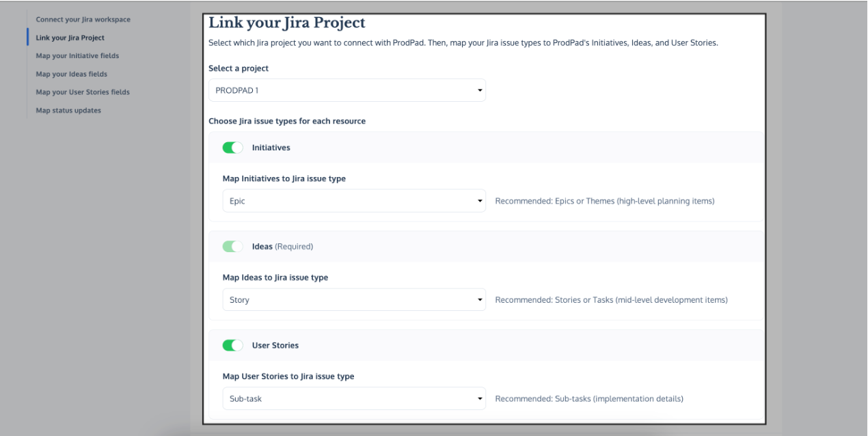Image resolution: width=868 pixels, height=436 pixels.
Task: Click the User Stories section label
Action: pos(275,346)
